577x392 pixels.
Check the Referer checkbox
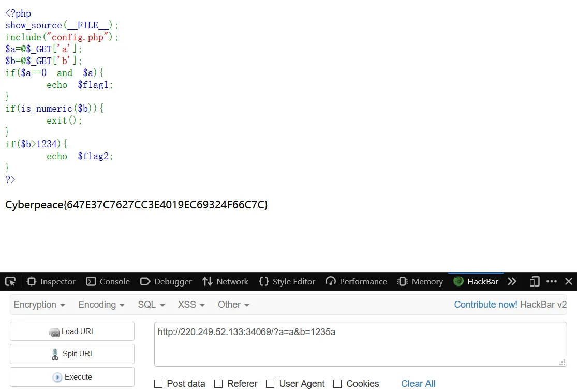pyautogui.click(x=218, y=384)
